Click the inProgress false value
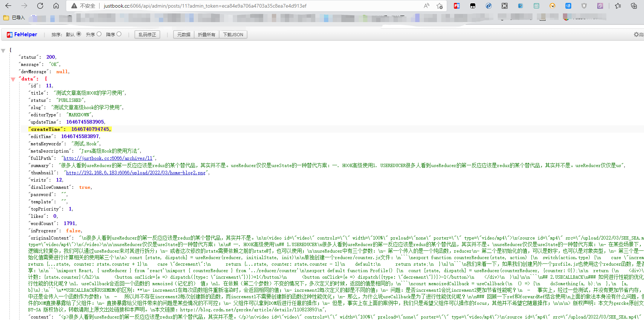This screenshot has height=320, width=644. click(x=73, y=231)
